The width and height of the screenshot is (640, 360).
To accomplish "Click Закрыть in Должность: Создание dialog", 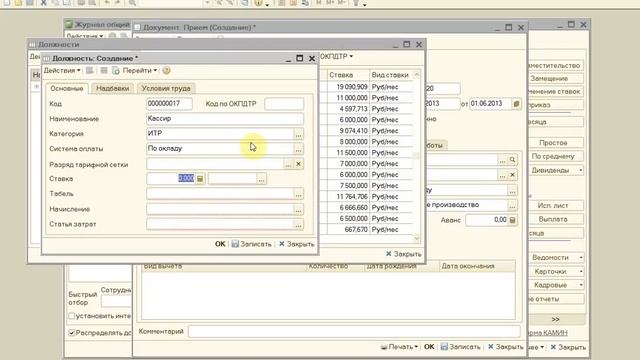I will coord(297,244).
